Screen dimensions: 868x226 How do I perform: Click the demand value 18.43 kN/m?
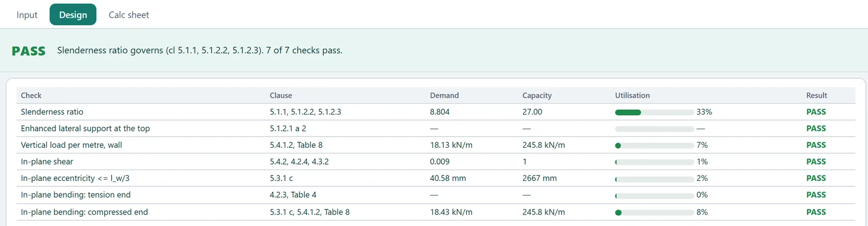point(451,212)
